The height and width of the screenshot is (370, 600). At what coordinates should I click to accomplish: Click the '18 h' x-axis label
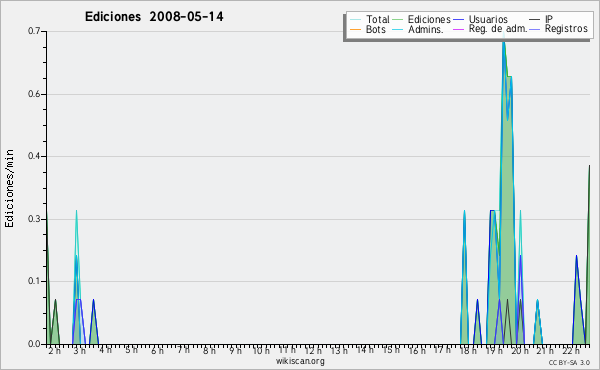(x=468, y=351)
